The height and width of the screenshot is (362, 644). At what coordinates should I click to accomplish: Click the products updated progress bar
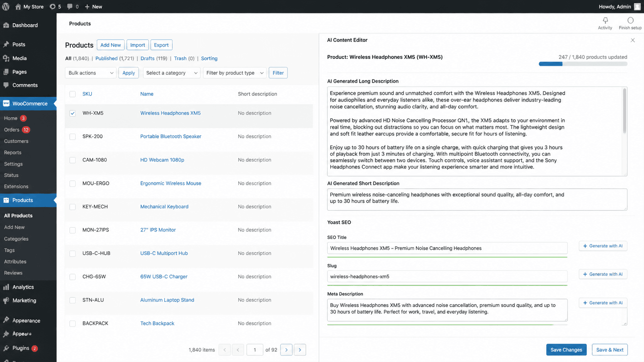(x=583, y=64)
